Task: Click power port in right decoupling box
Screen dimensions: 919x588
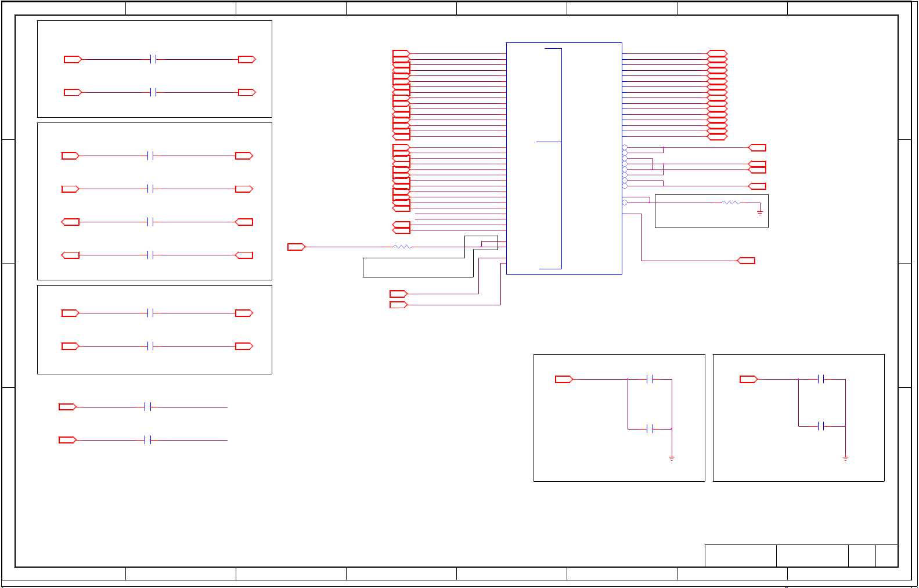Action: coord(749,379)
